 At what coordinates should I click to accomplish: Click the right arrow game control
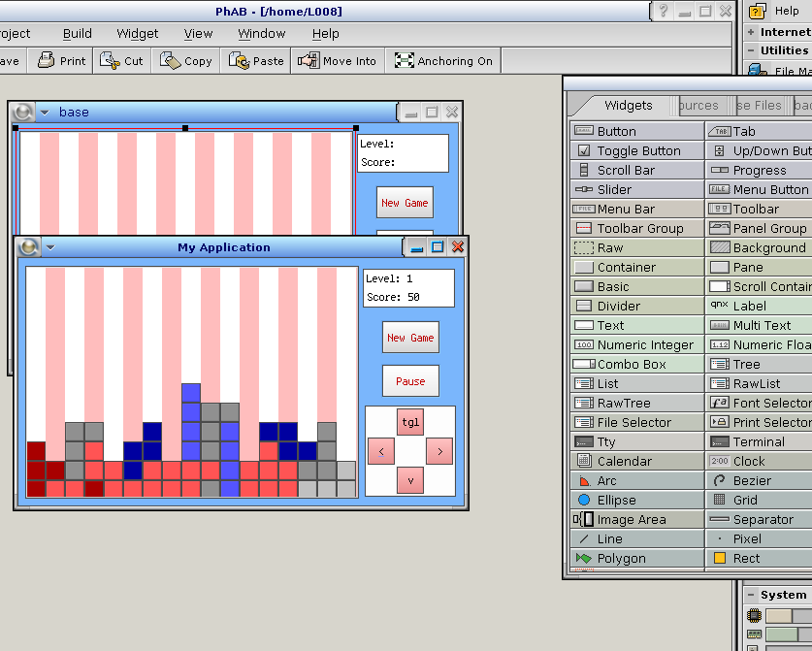[439, 451]
